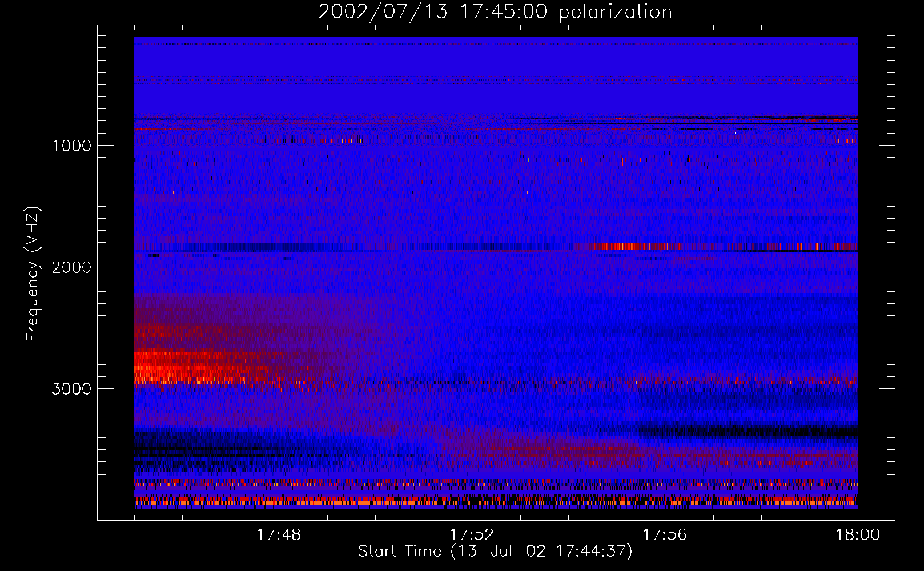This screenshot has width=924, height=571.
Task: Click the plot title '2002/07/13 17:45:00 polarization'
Action: (x=495, y=12)
